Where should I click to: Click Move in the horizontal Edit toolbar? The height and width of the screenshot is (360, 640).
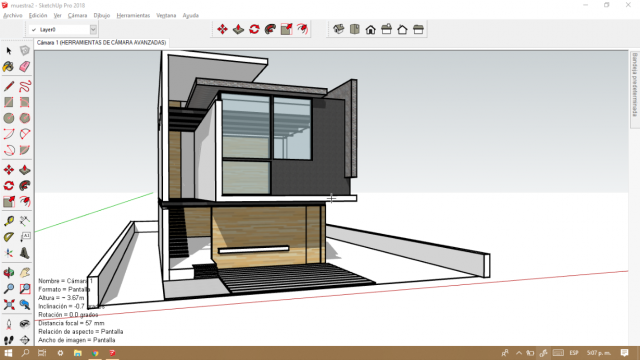pos(222,29)
